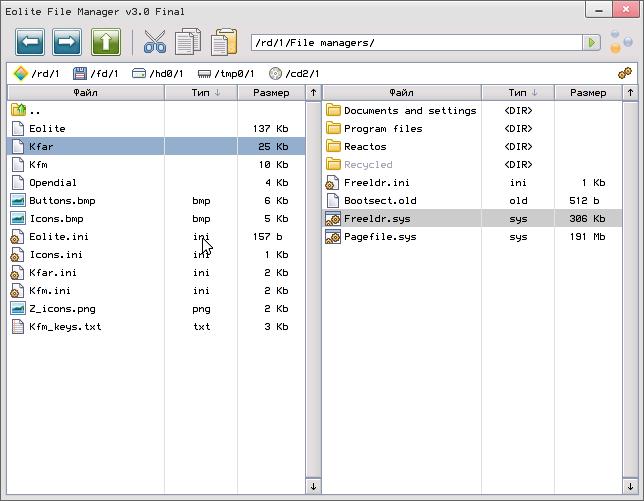Viewport: 644px width, 501px height.
Task: Switch to the /rd/1 drive
Action: (x=37, y=73)
